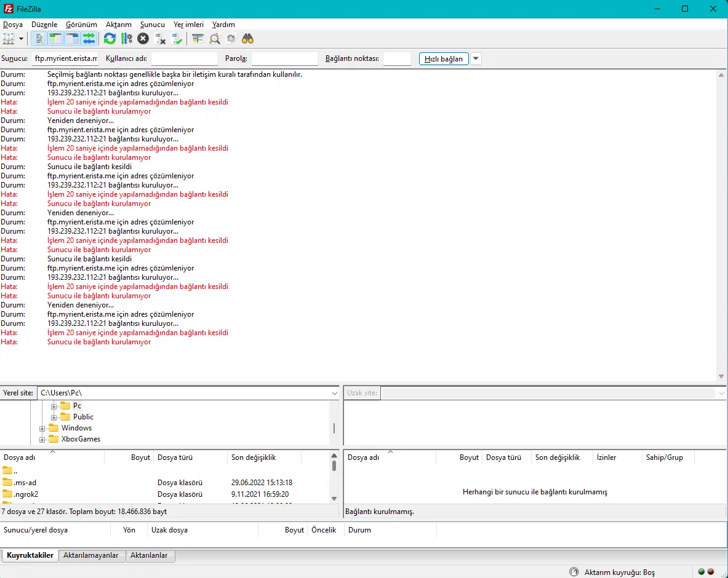Click green activity indicator light

point(702,571)
